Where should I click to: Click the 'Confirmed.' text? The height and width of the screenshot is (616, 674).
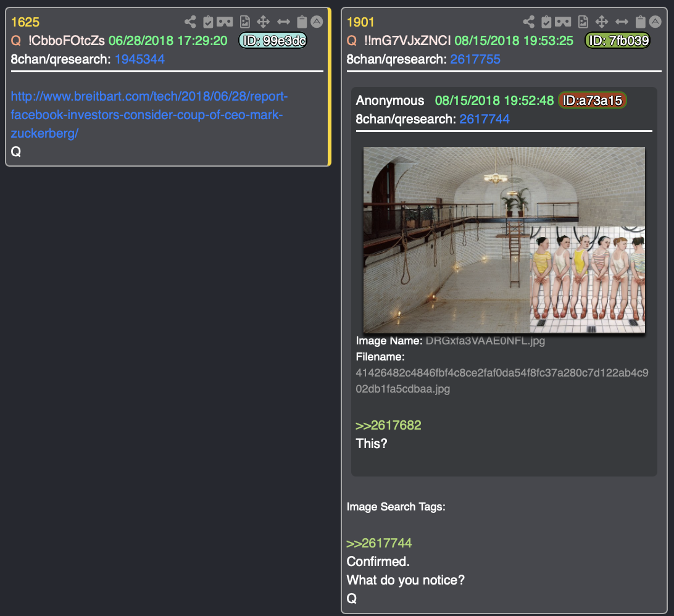click(378, 562)
